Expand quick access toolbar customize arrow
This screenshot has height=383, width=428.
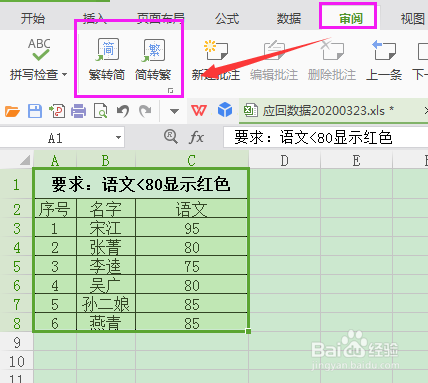pyautogui.click(x=174, y=111)
